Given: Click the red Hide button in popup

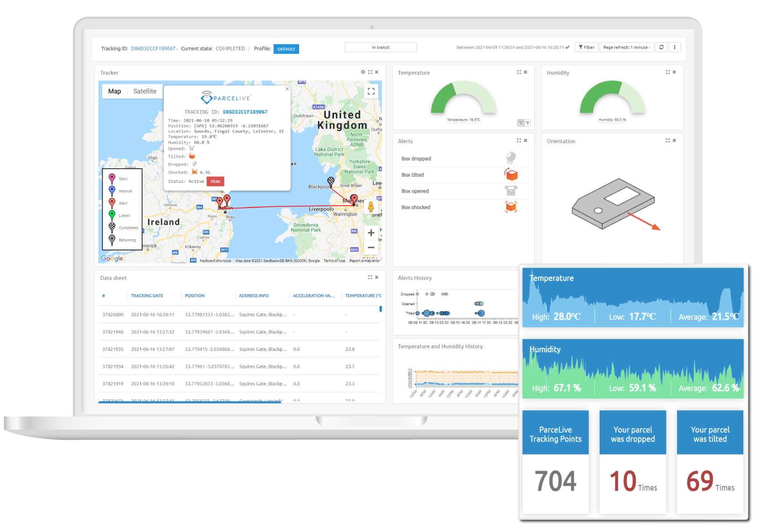Looking at the screenshot, I should pos(215,181).
